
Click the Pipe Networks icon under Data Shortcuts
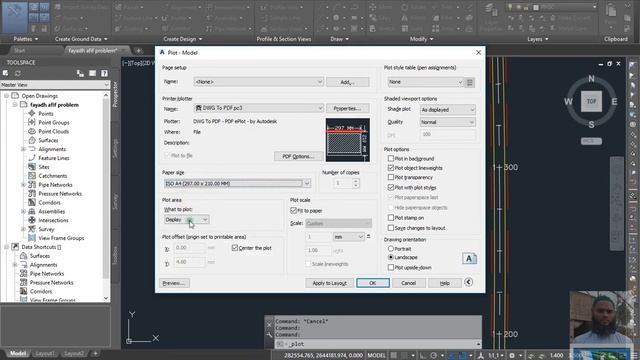(24, 273)
